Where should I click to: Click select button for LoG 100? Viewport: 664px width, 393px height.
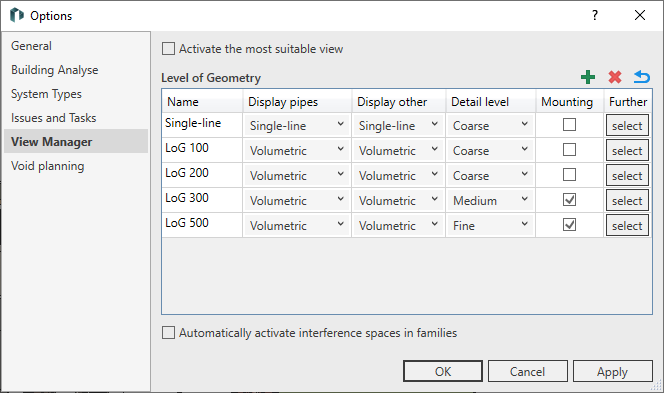coord(627,150)
